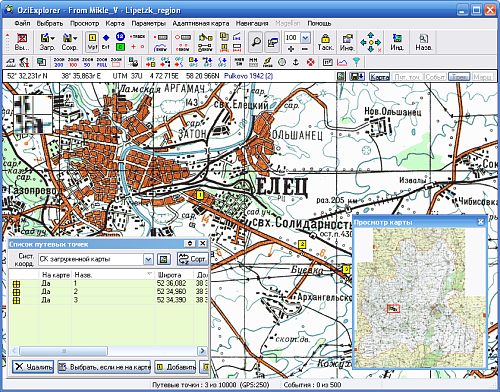
Task: Click the Удалить button
Action: pos(33,367)
